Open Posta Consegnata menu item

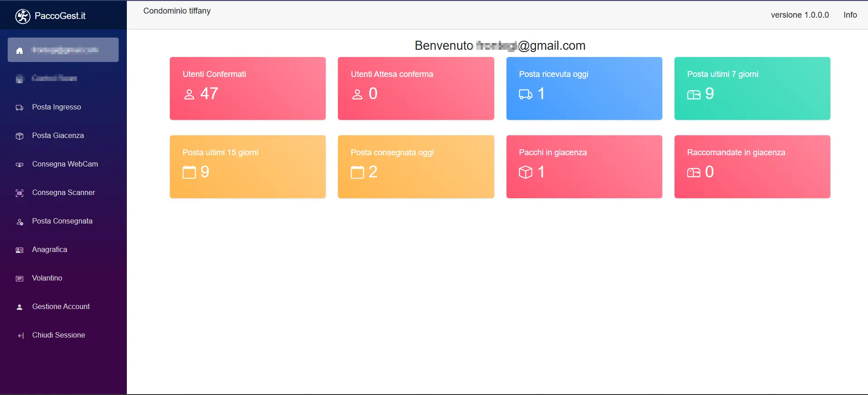[x=62, y=221]
